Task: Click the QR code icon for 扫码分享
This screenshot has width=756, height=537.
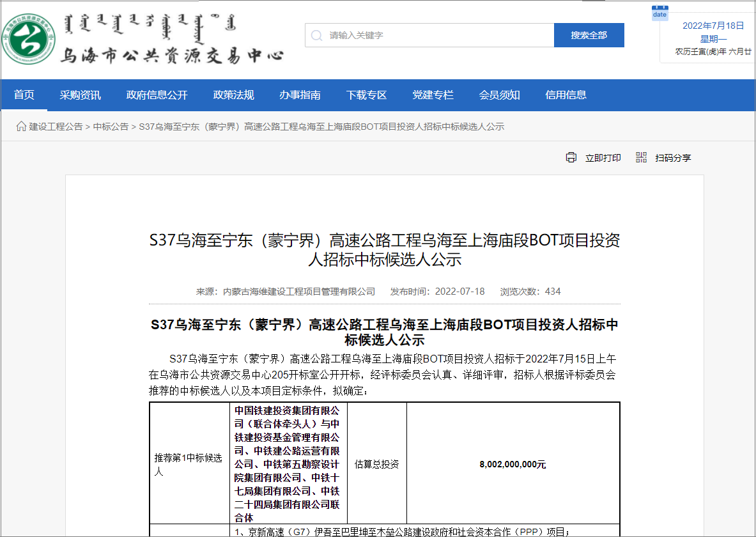Action: coord(642,158)
